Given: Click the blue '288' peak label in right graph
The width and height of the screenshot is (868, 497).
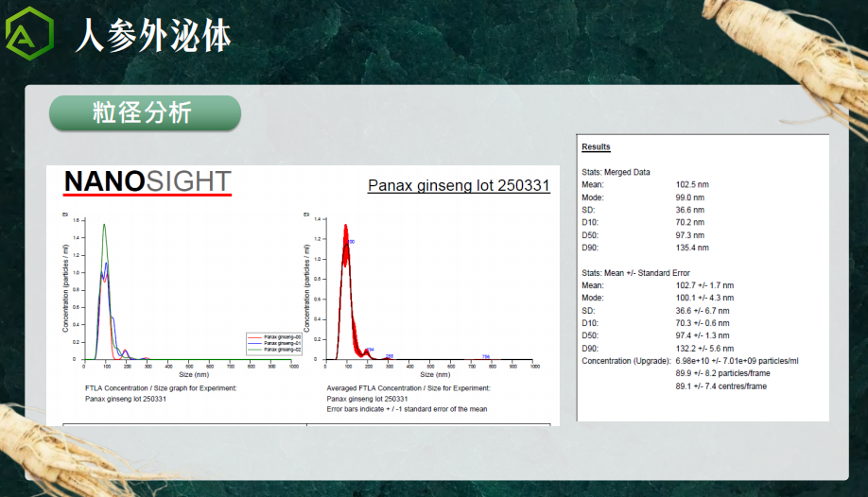Looking at the screenshot, I should coord(390,356).
